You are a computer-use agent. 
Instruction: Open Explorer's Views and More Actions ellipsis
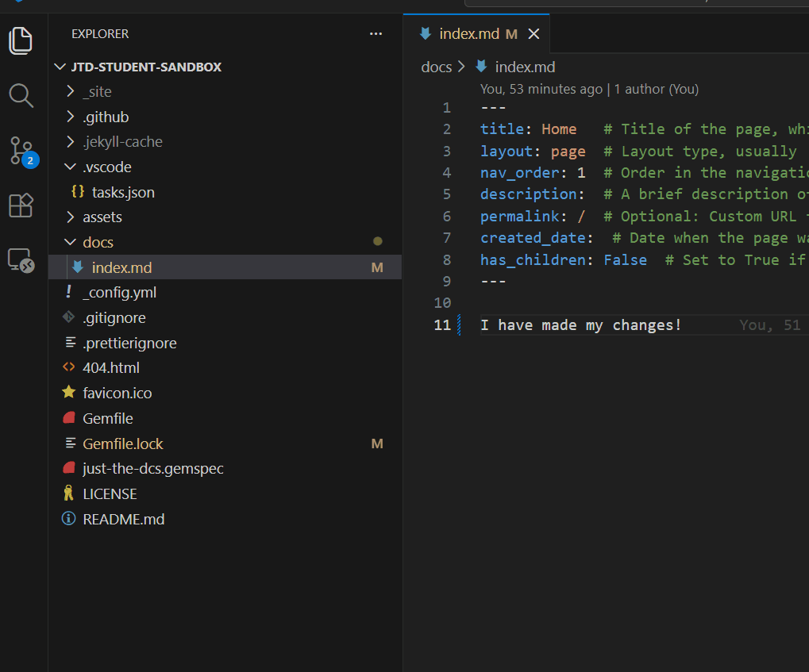376,34
